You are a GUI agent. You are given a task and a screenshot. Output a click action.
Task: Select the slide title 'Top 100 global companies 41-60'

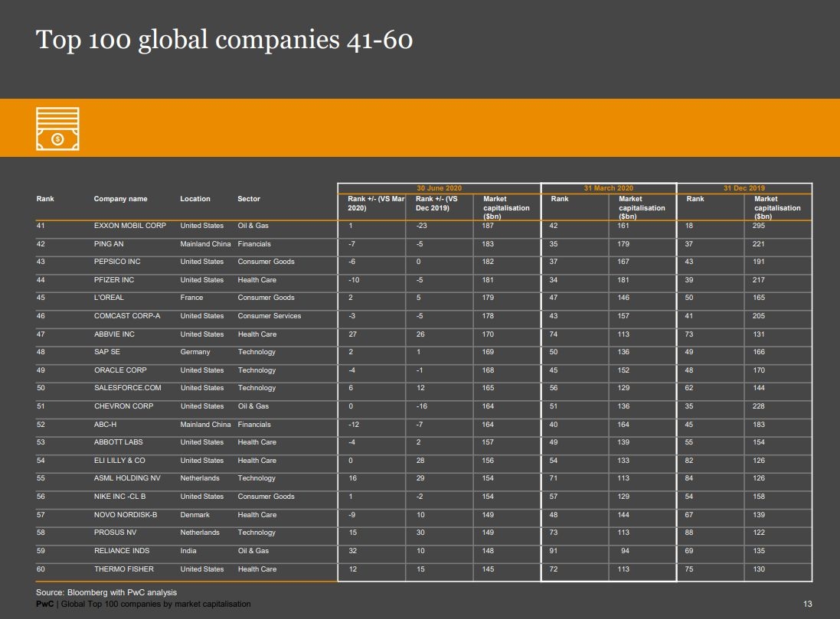pos(224,40)
